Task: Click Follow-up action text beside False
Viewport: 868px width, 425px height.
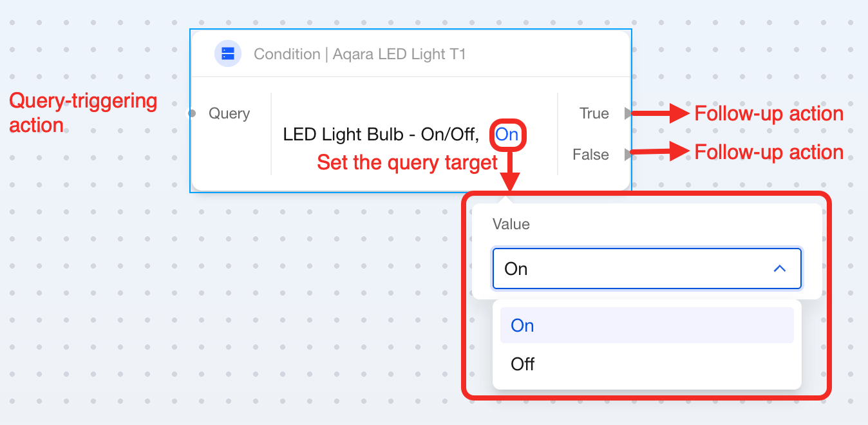Action: (x=768, y=153)
